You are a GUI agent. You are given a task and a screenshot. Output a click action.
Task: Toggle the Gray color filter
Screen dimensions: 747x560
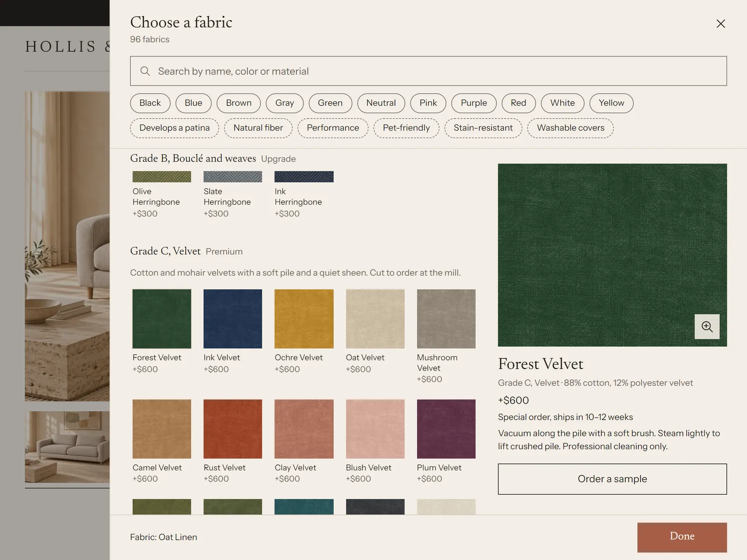[x=284, y=103]
